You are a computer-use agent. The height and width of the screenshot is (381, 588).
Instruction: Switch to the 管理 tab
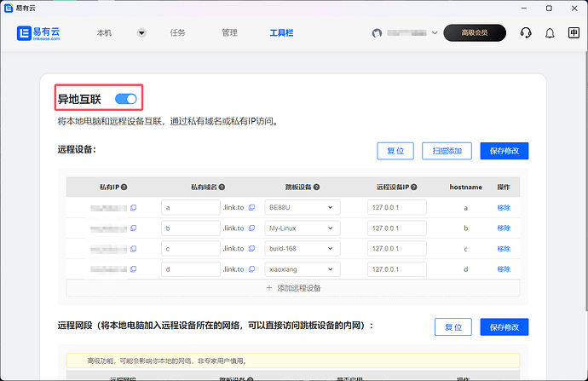tap(229, 33)
